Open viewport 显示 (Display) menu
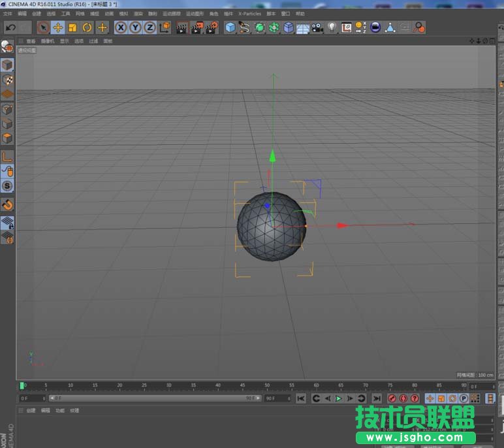504x448 pixels. pos(64,41)
